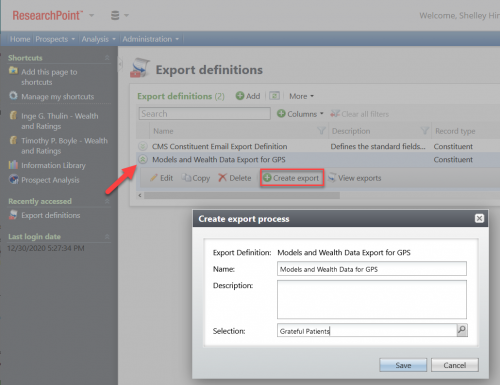Collapse the left sidebar panel handle

click(120, 64)
